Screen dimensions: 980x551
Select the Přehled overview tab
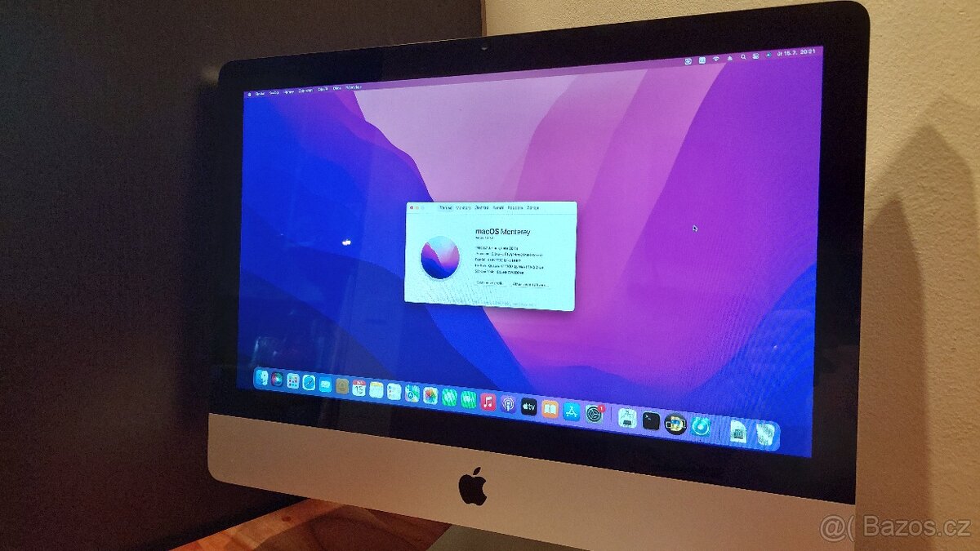(446, 207)
